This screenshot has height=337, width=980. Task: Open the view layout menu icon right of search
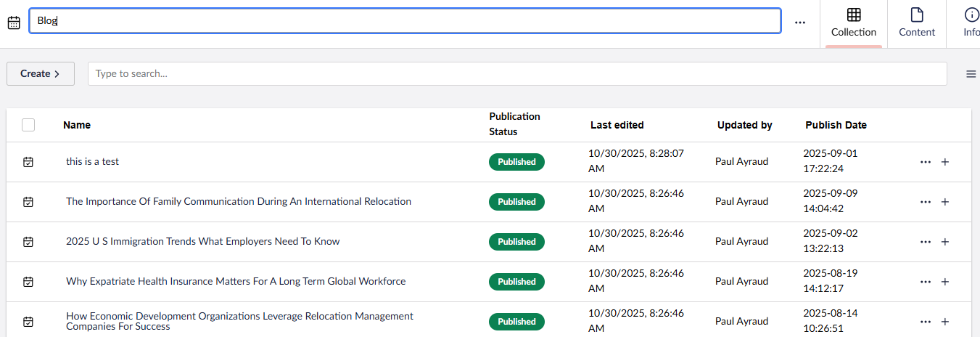971,73
